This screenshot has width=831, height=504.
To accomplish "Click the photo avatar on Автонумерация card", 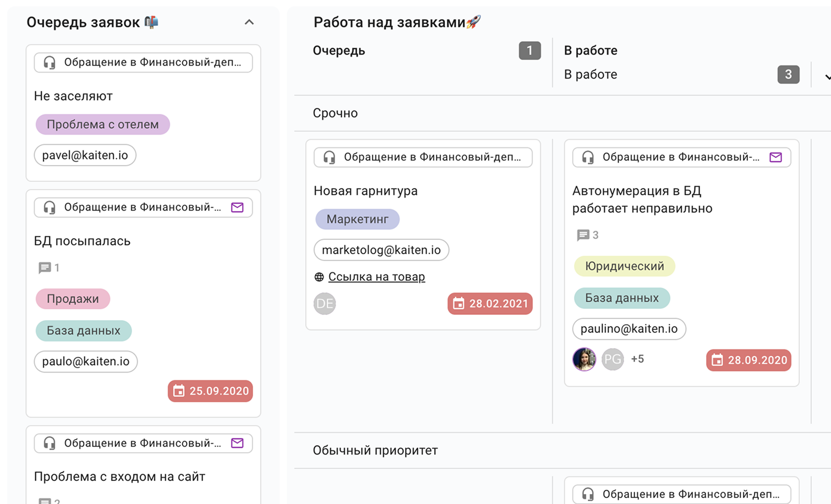I will tap(584, 360).
